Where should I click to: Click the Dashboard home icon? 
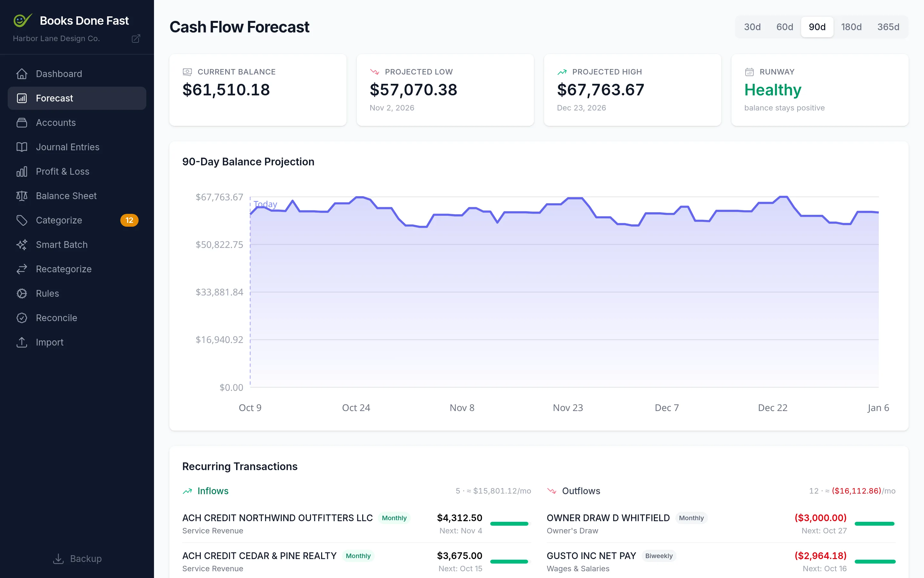(22, 74)
